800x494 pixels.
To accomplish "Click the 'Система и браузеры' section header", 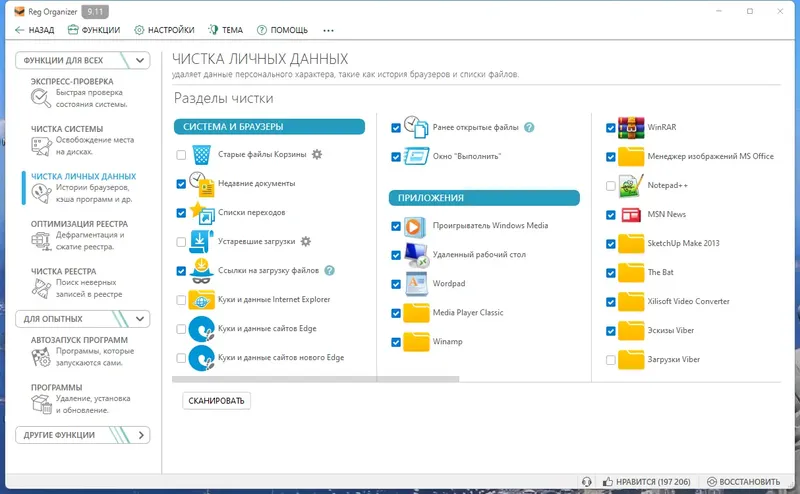I will pos(269,127).
